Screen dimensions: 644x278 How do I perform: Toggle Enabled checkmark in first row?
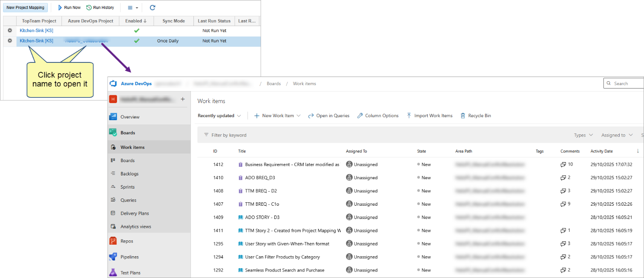pyautogui.click(x=137, y=30)
